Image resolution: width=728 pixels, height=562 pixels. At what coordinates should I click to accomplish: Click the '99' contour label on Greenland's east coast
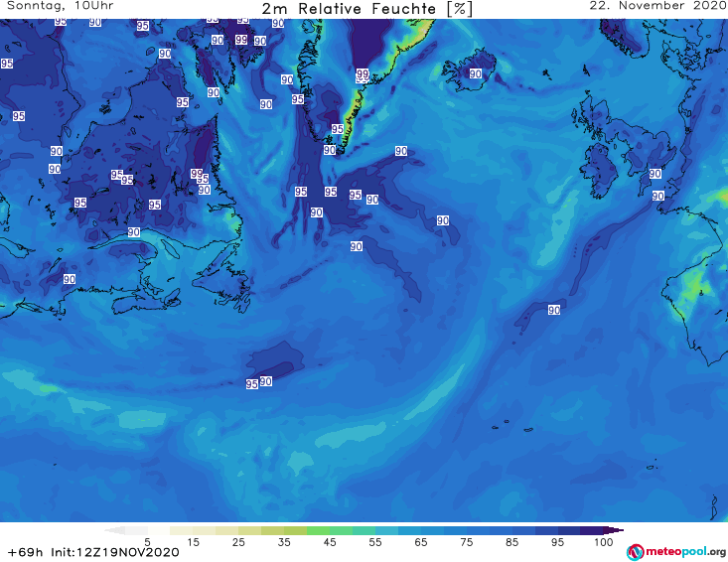point(363,73)
